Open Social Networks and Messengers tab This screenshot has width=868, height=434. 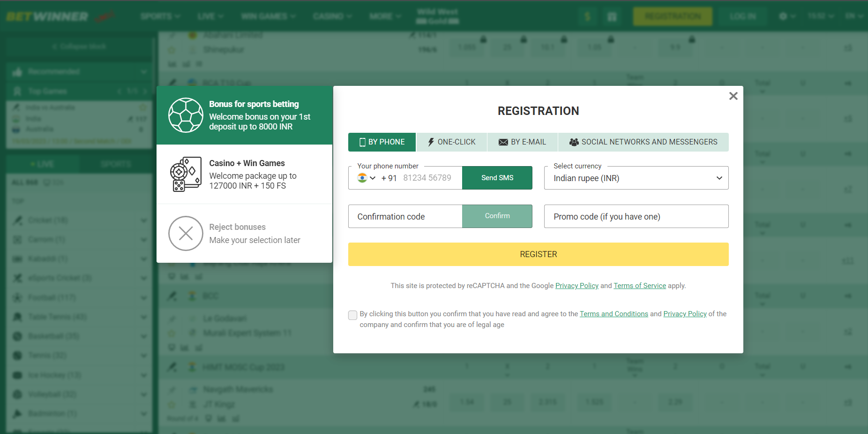tap(644, 142)
